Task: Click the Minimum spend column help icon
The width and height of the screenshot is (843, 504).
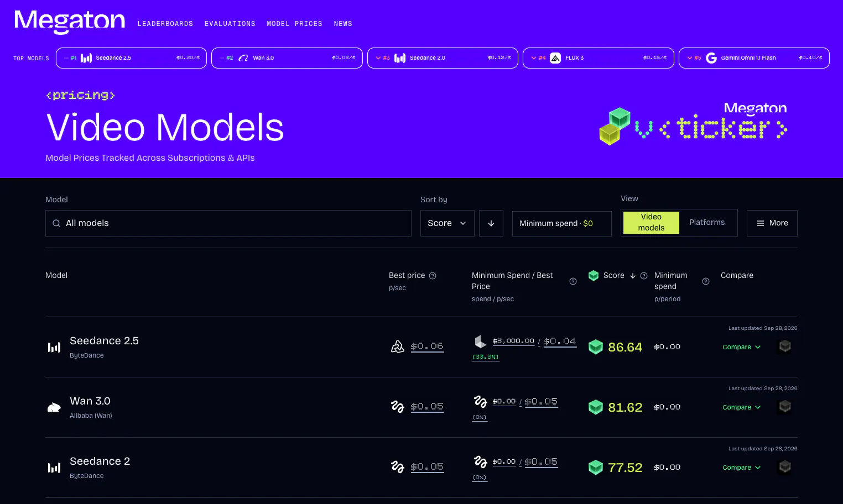Action: click(x=706, y=281)
